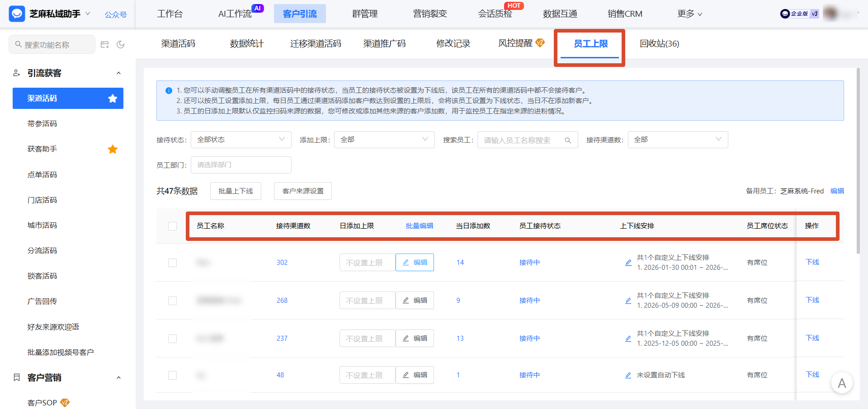The image size is (868, 409).
Task: Open the 芝麻私域助手 dropdown chevron
Action: pos(88,14)
